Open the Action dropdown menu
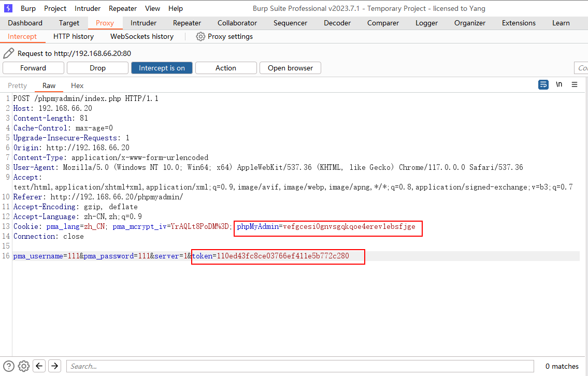 (x=226, y=68)
